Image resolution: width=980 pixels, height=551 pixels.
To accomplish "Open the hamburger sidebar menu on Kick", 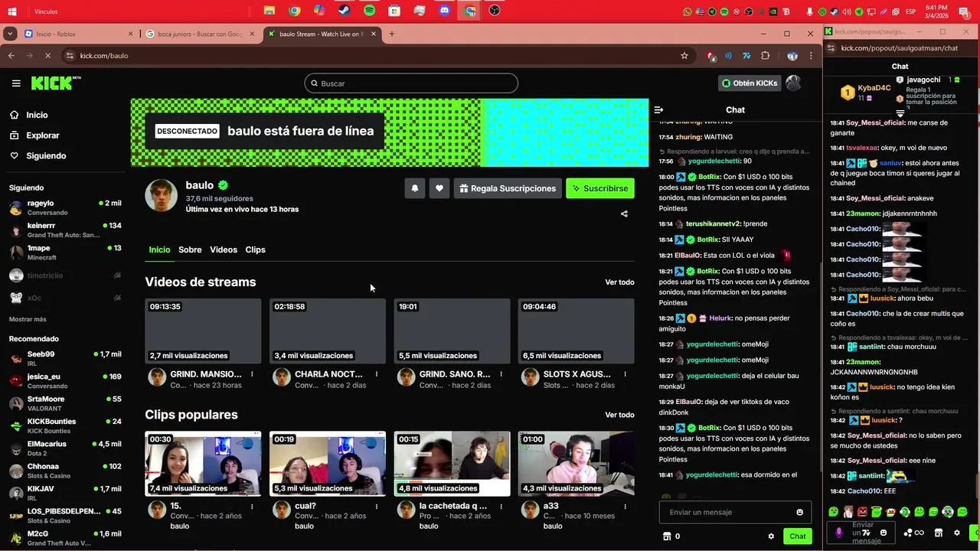I will 15,83.
